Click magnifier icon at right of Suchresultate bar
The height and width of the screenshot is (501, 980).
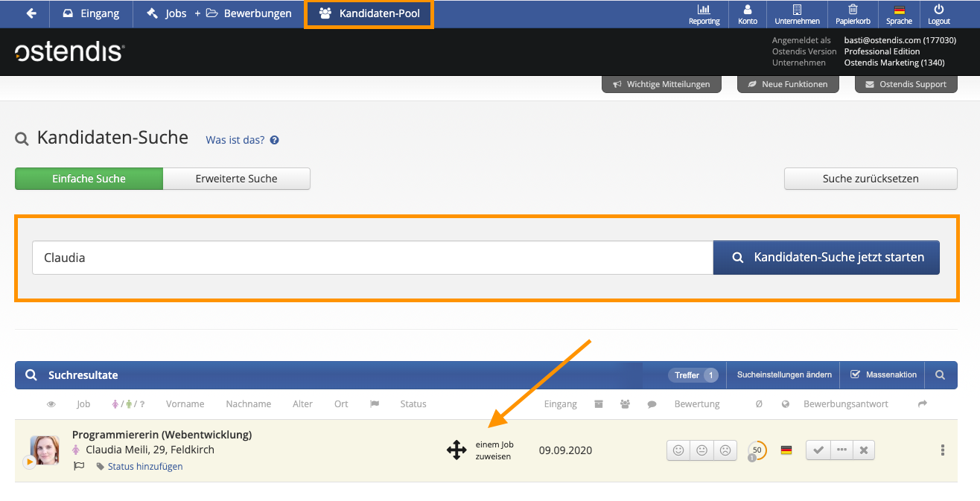(941, 375)
